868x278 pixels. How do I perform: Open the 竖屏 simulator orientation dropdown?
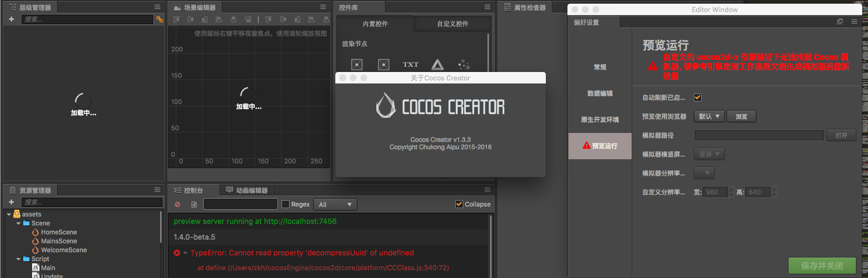click(x=709, y=154)
